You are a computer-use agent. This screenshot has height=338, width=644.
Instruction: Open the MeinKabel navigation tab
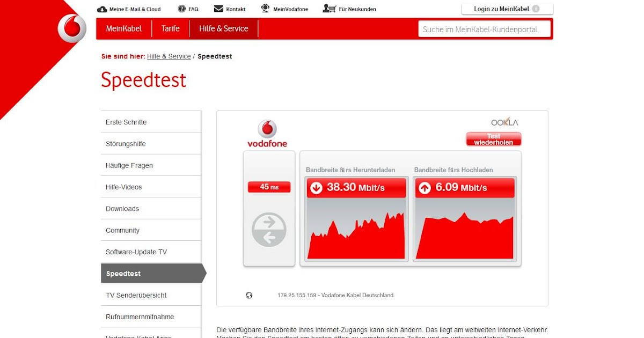[124, 28]
